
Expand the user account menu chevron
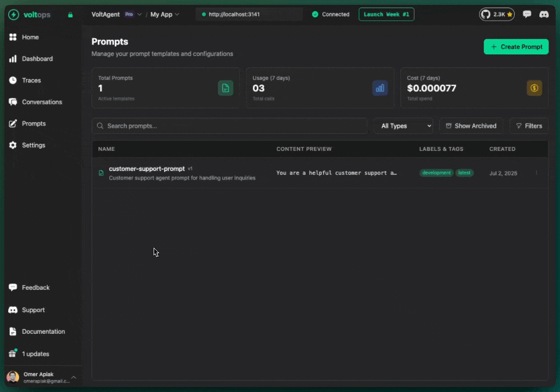[x=74, y=377]
